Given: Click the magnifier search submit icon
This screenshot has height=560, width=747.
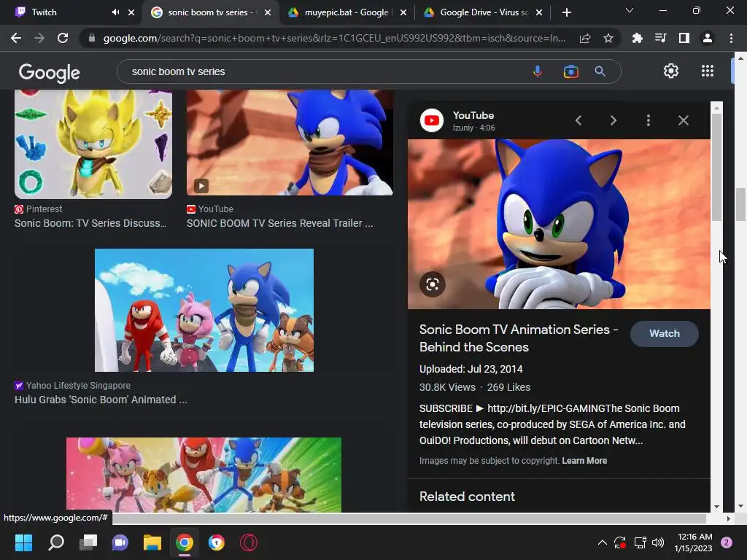Looking at the screenshot, I should click(600, 71).
